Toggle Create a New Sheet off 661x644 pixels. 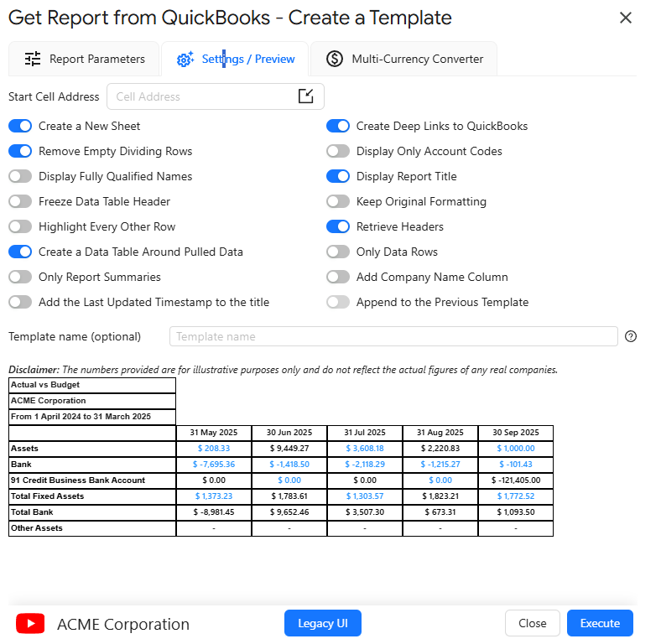coord(20,126)
